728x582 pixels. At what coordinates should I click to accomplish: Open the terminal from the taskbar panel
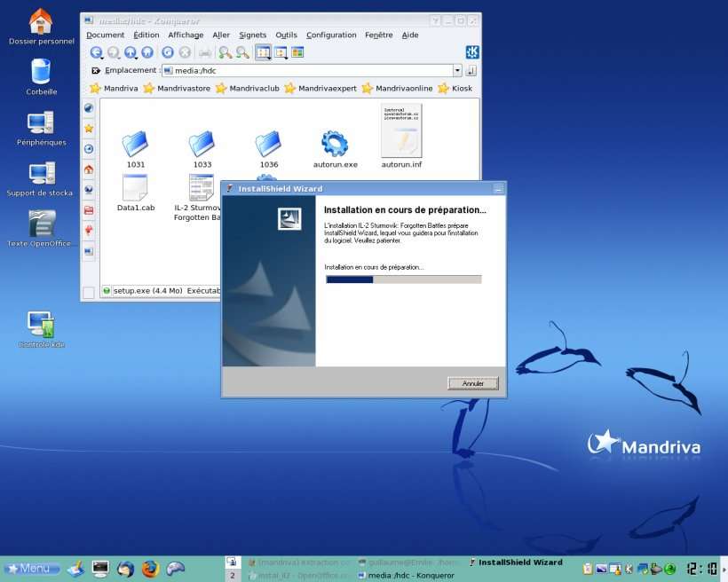(100, 568)
